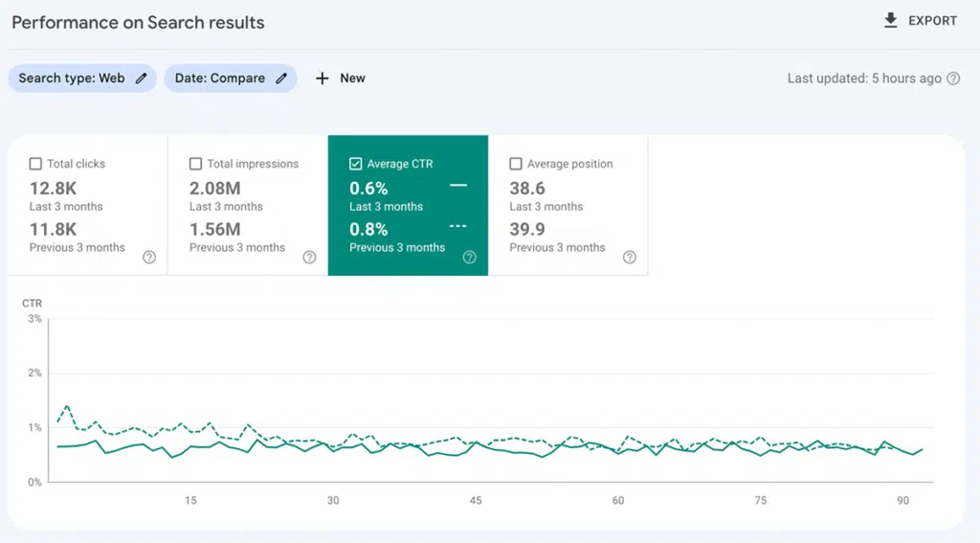
Task: Enable the Total impressions checkbox
Action: tap(195, 164)
